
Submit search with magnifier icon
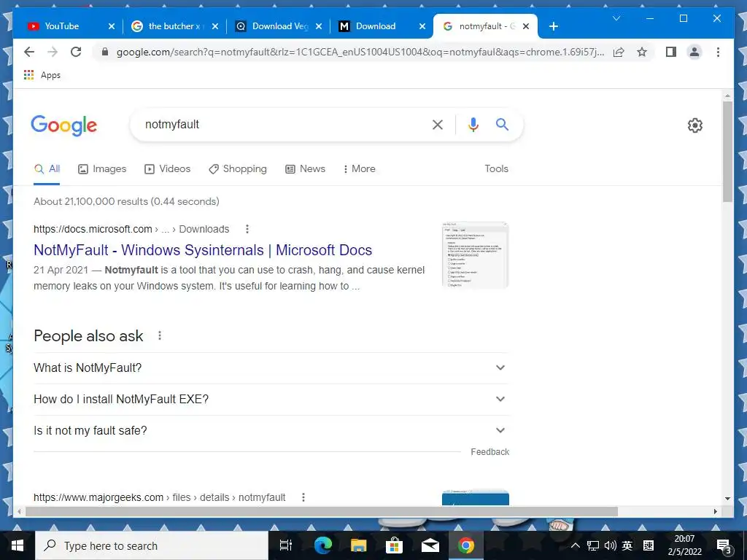click(x=502, y=125)
